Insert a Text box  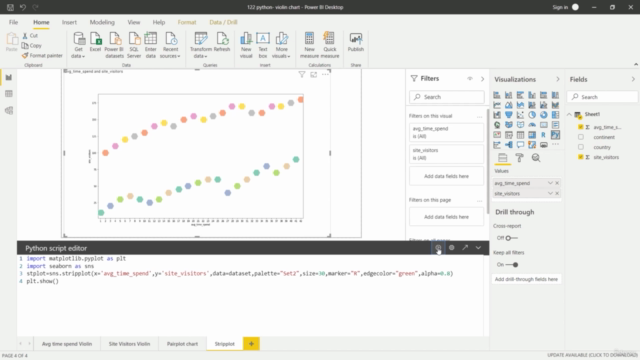pyautogui.click(x=263, y=45)
